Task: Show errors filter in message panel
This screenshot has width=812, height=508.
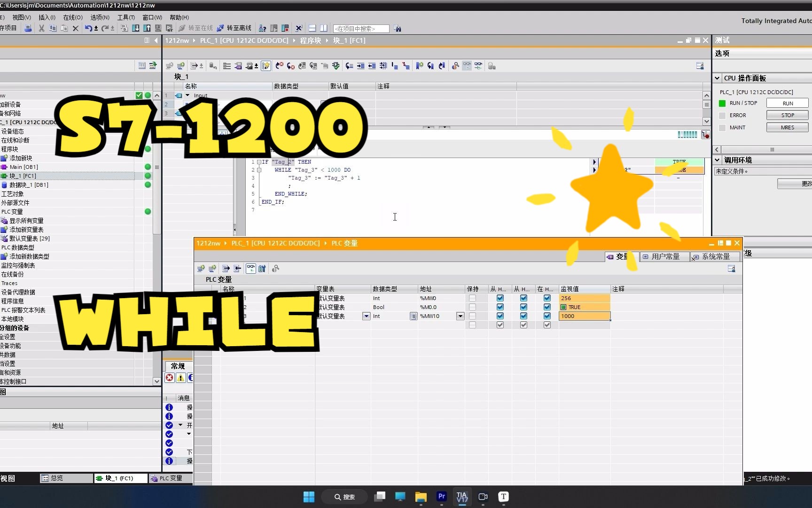Action: (x=169, y=378)
